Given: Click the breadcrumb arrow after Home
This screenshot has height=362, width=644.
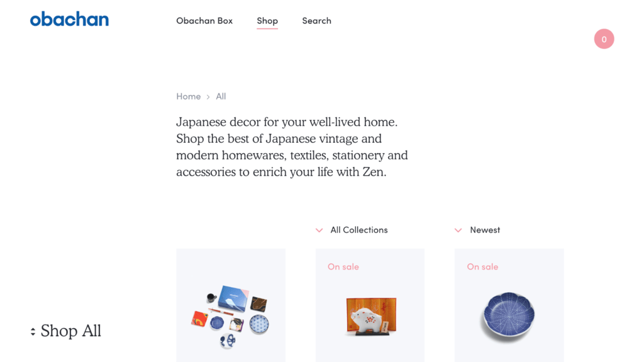Looking at the screenshot, I should [x=208, y=97].
